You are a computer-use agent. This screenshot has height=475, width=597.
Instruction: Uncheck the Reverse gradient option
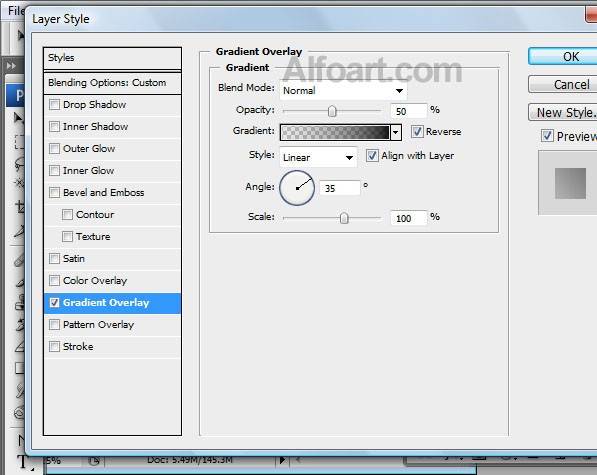point(417,131)
